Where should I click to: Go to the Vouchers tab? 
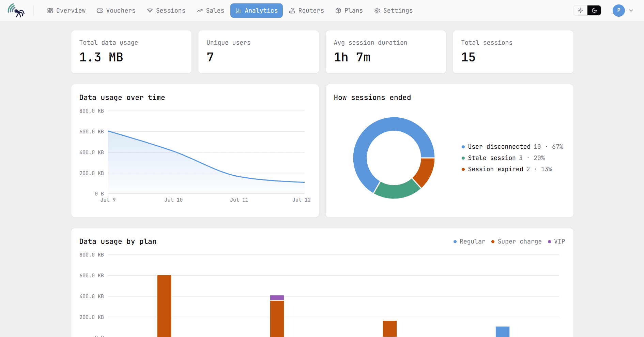click(116, 11)
